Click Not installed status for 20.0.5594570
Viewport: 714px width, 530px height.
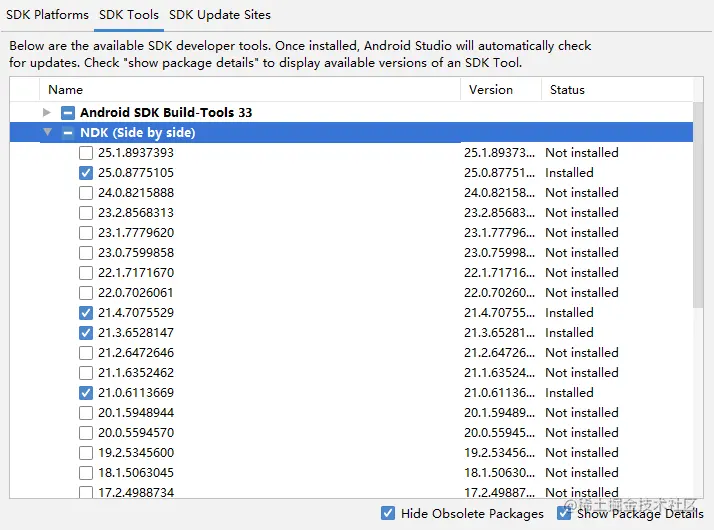pyautogui.click(x=582, y=433)
